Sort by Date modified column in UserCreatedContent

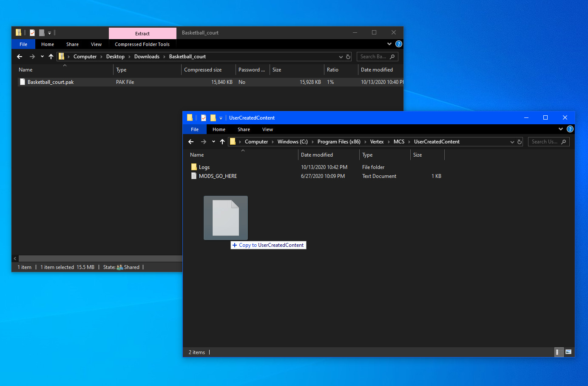click(317, 155)
